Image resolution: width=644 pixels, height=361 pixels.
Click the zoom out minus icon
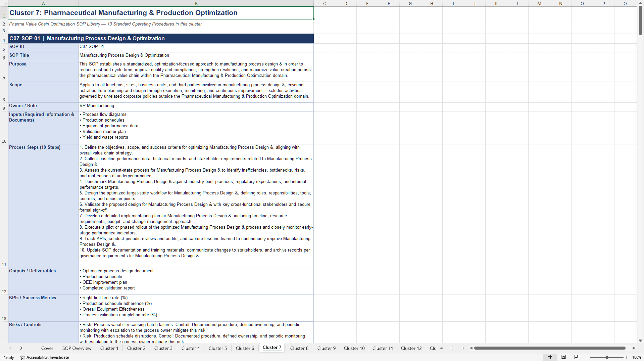(x=587, y=357)
